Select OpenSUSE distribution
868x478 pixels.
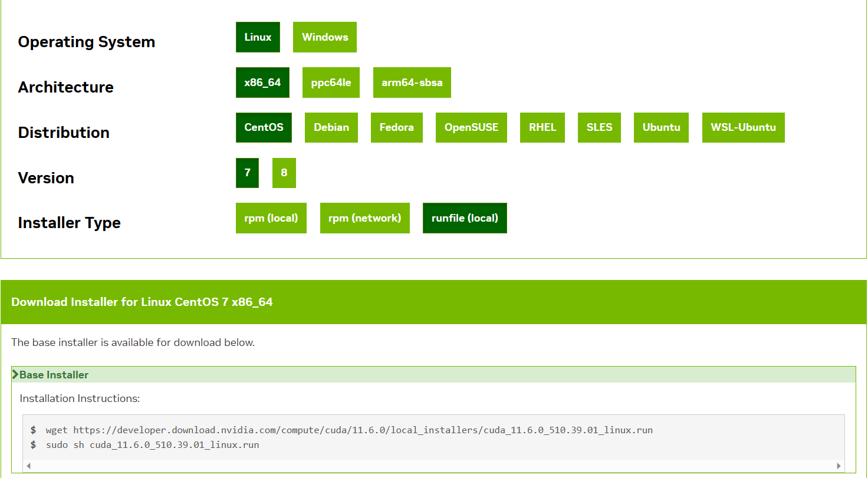click(471, 127)
